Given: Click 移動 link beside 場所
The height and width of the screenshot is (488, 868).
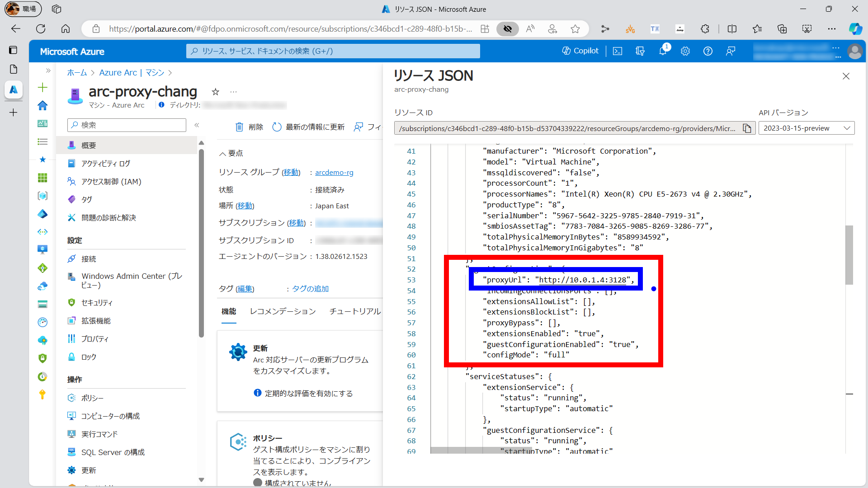Looking at the screenshot, I should (x=245, y=206).
